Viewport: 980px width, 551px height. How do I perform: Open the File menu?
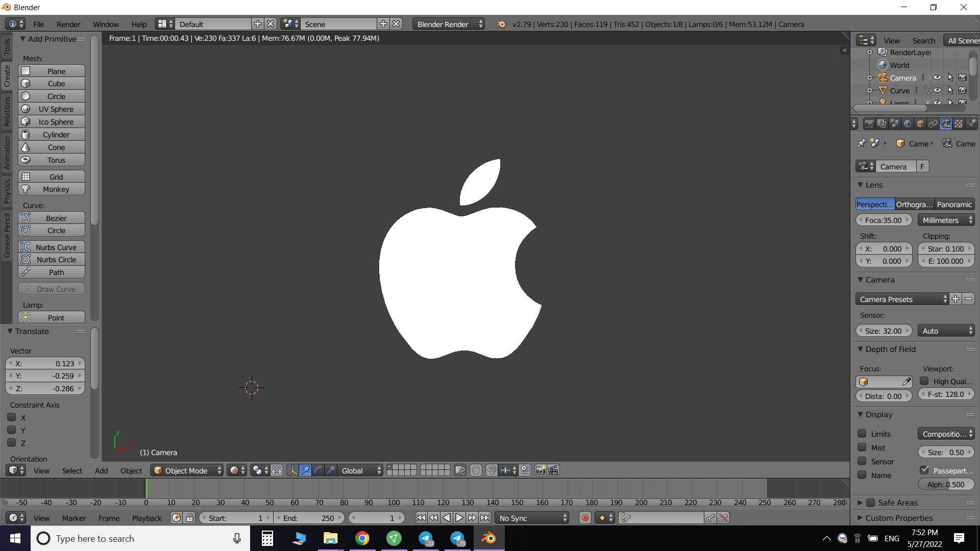[38, 24]
